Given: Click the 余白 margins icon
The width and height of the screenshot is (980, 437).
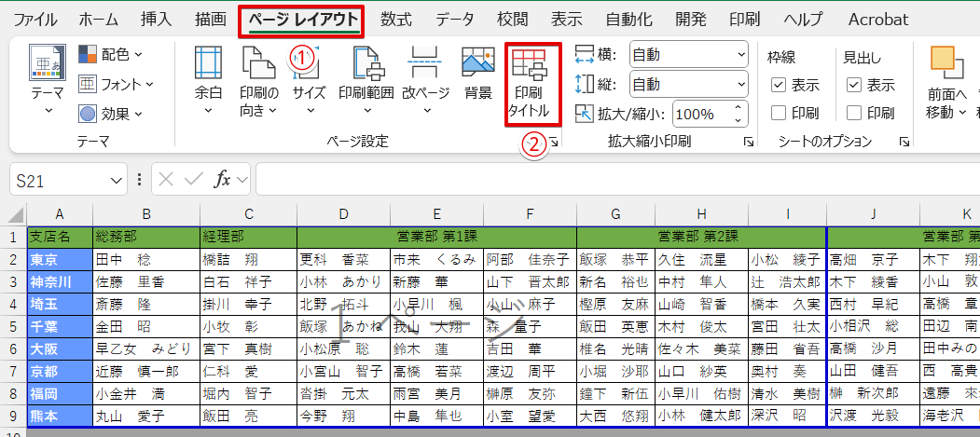Looking at the screenshot, I should coord(208,64).
